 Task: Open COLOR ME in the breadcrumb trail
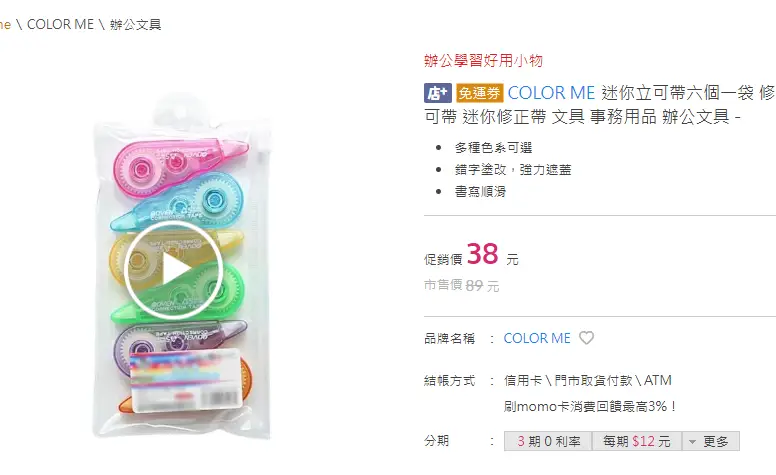pos(61,24)
